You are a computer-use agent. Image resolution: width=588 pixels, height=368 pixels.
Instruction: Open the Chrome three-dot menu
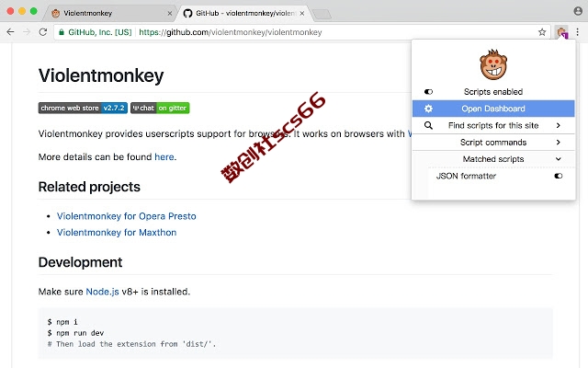click(578, 32)
